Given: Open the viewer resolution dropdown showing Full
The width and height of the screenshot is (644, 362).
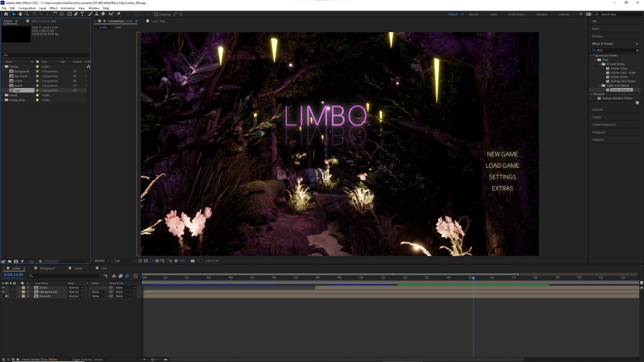Looking at the screenshot, I should coord(123,260).
